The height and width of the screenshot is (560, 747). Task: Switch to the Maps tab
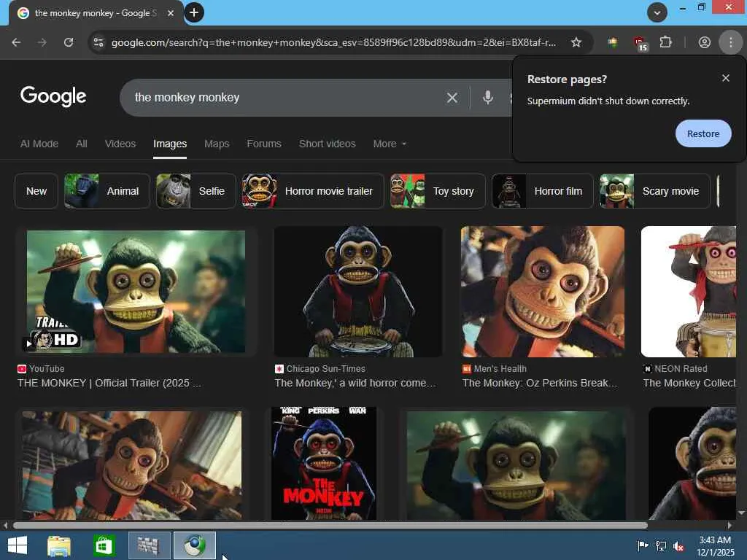[217, 144]
